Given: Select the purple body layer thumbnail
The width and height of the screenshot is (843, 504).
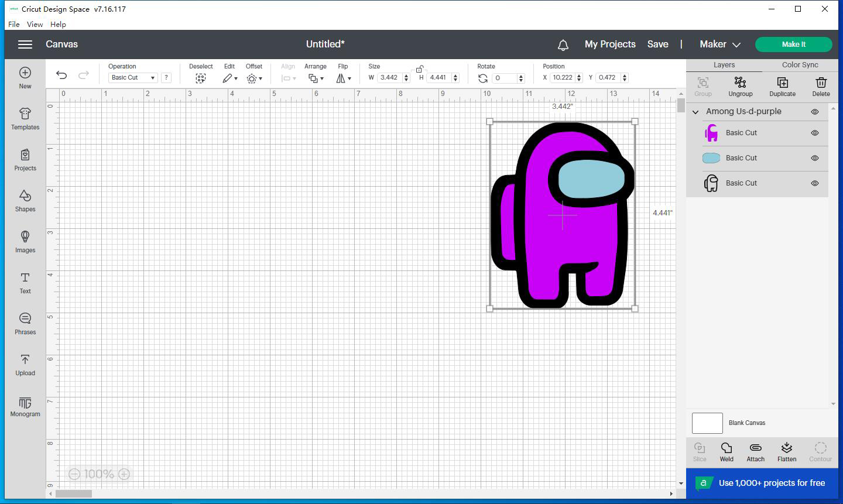Looking at the screenshot, I should 711,133.
